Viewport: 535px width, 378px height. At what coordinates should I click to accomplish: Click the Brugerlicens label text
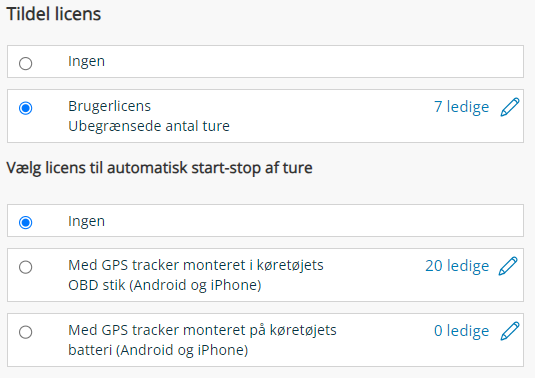point(109,106)
